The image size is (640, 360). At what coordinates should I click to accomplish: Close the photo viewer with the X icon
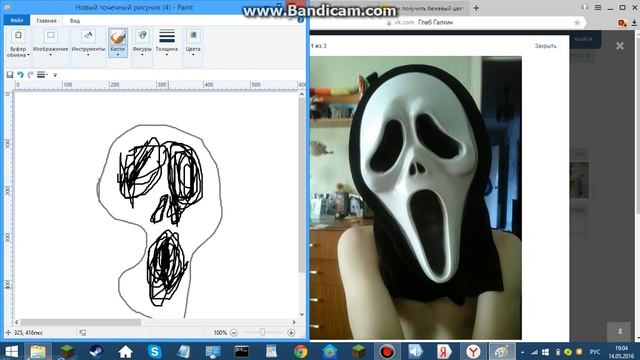(x=620, y=46)
